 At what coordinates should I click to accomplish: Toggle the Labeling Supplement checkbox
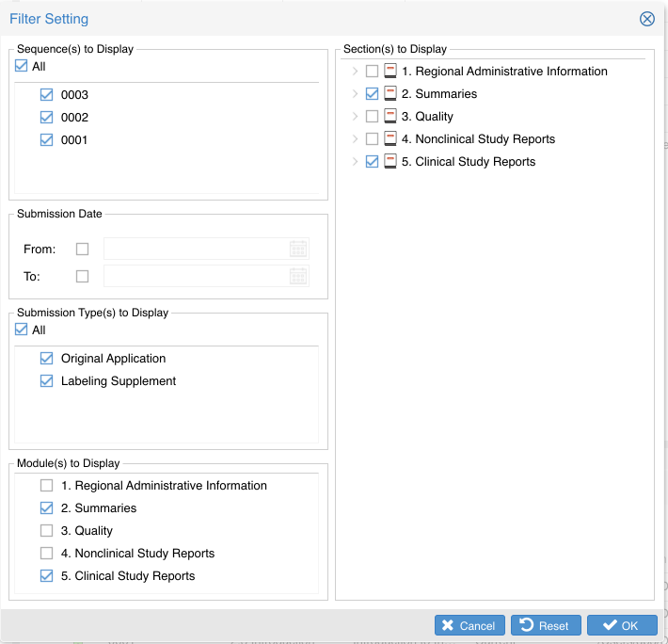47,381
